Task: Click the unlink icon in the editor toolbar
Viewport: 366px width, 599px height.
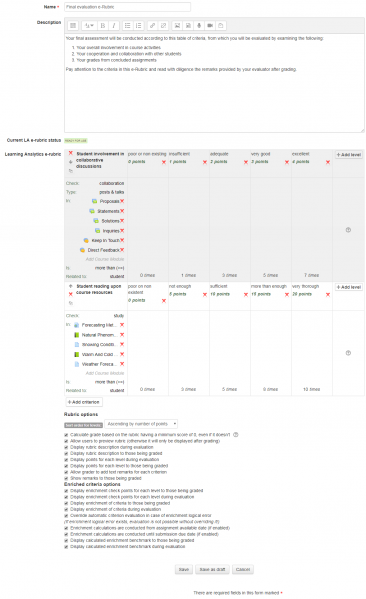Action: [x=163, y=26]
